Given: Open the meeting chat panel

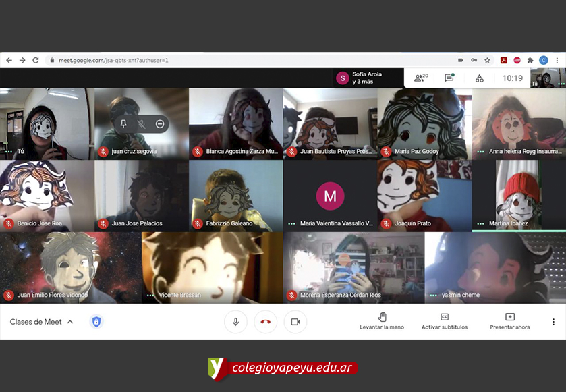Looking at the screenshot, I should (x=449, y=78).
